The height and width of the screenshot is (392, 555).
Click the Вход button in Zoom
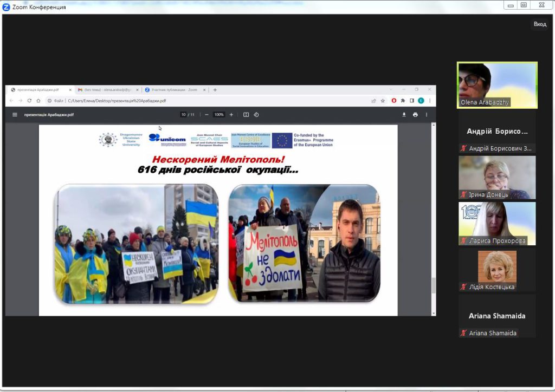540,24
